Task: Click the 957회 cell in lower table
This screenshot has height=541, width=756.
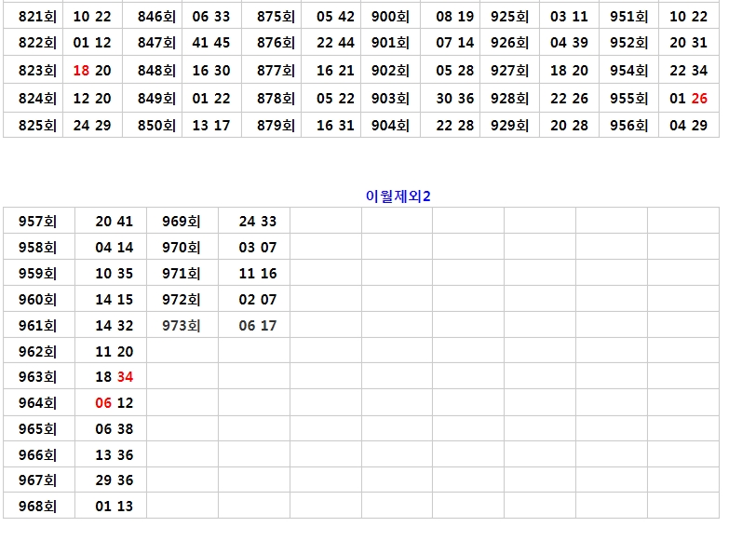Action: tap(38, 221)
